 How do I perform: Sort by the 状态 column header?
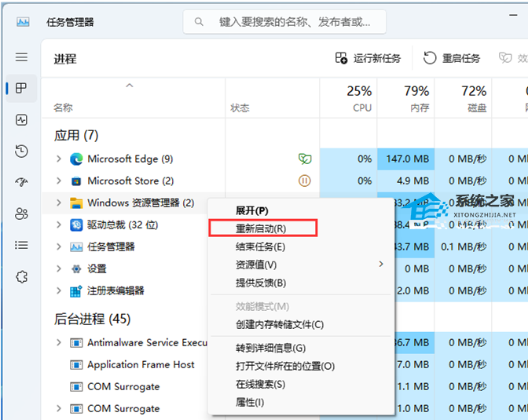pos(273,98)
